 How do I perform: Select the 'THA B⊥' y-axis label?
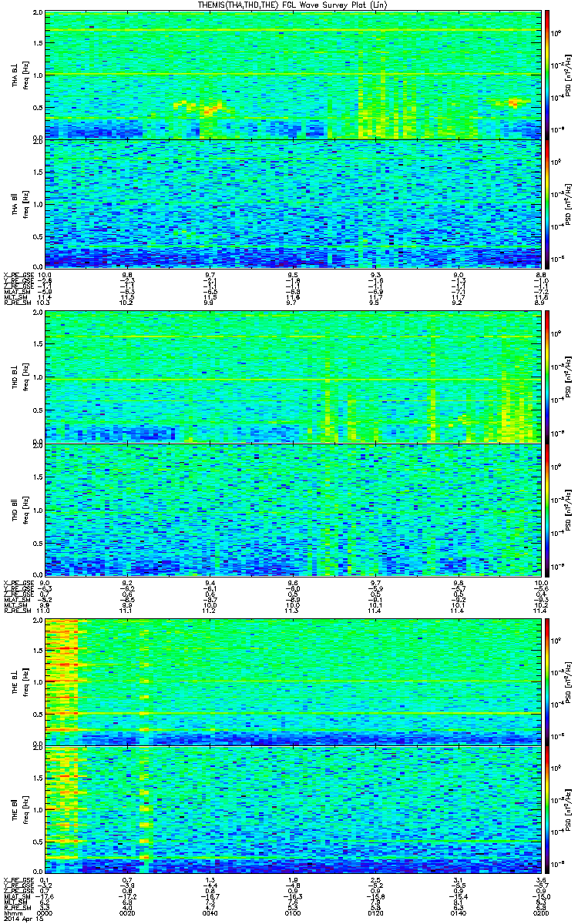[15, 75]
